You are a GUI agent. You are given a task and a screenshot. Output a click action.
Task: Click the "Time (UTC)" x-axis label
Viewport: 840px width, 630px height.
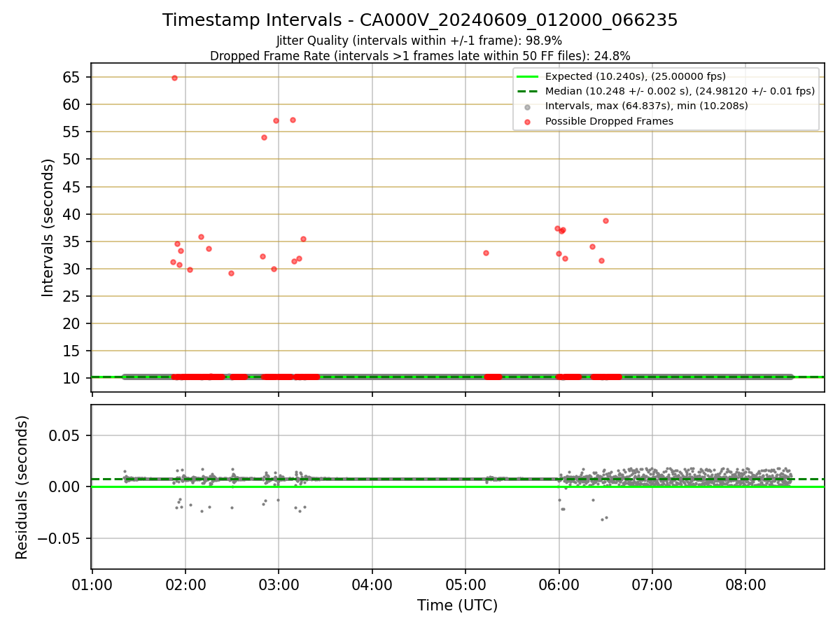pyautogui.click(x=458, y=605)
